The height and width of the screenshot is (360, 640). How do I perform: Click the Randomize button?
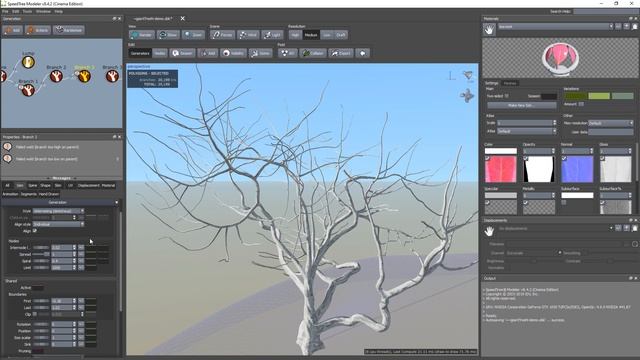[x=69, y=30]
